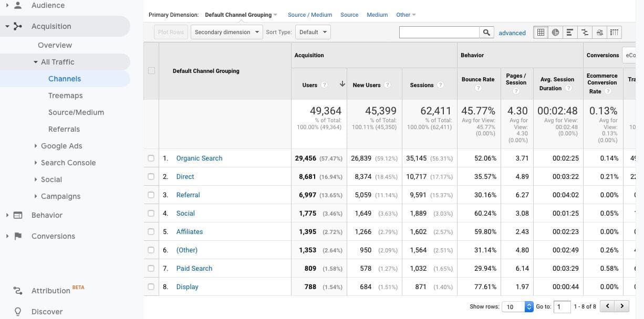This screenshot has height=319, width=644.
Task: Open the Sort Type Default dropdown
Action: [x=313, y=32]
